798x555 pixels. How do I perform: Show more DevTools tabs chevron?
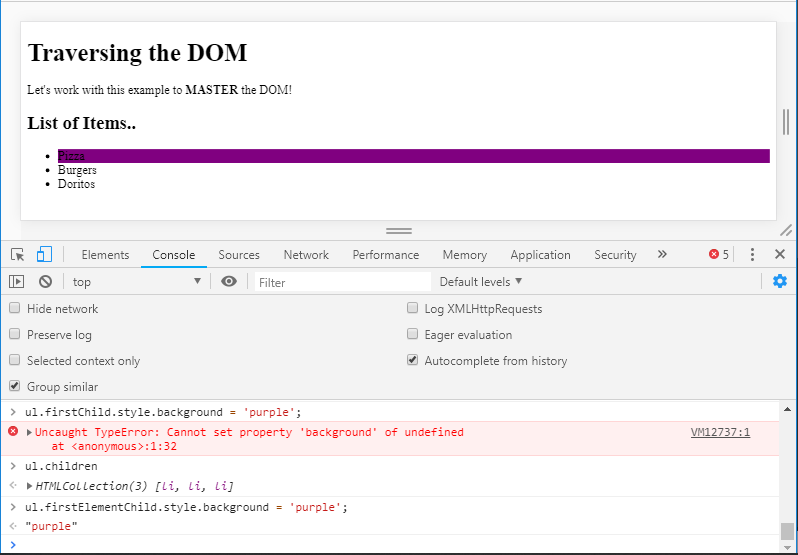point(662,254)
